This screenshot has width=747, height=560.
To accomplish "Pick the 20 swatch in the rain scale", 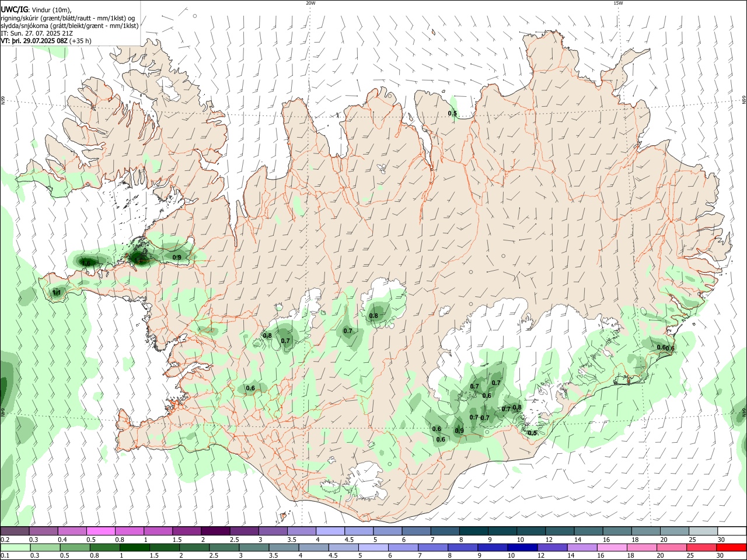I will point(671,548).
